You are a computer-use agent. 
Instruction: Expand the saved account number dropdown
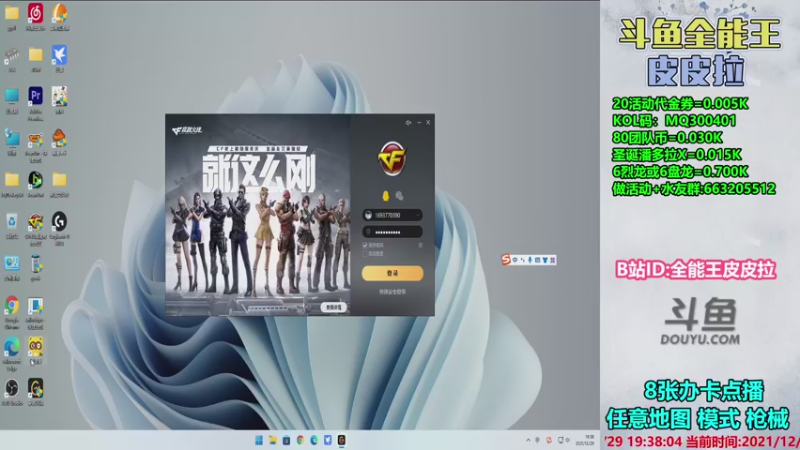[418, 215]
